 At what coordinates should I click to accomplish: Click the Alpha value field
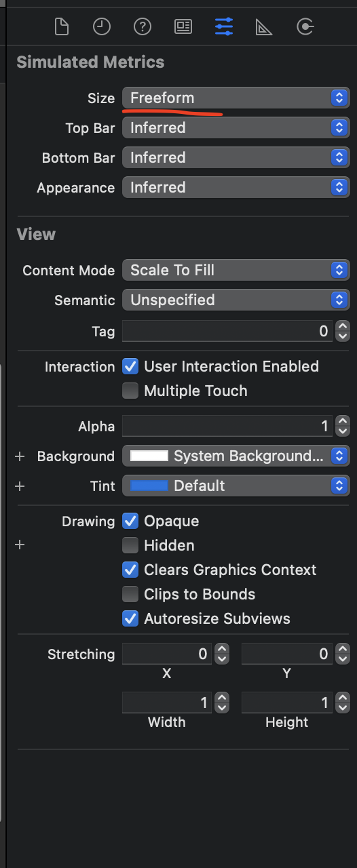tap(227, 427)
